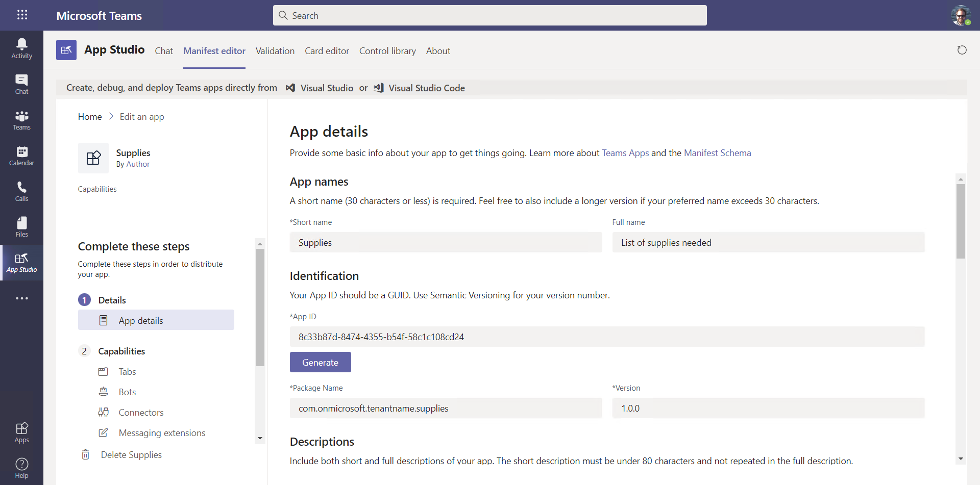Open Teams in the left rail
The width and height of the screenshot is (980, 485).
21,120
